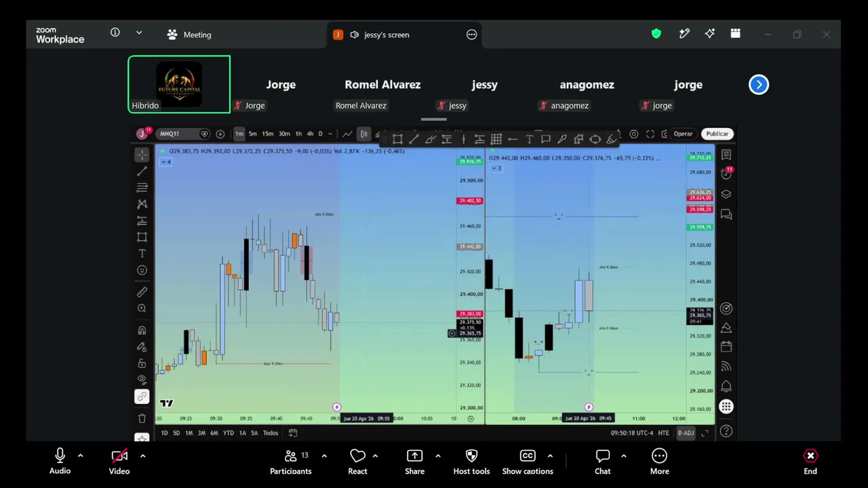Expand the Participants options arrow
Image resolution: width=868 pixels, height=488 pixels.
click(324, 456)
